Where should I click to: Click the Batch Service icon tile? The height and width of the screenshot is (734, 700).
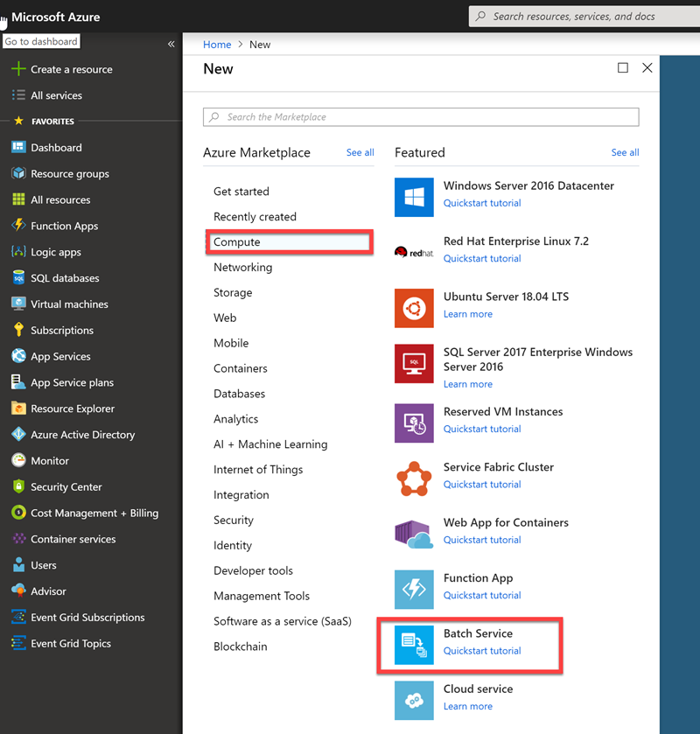point(414,645)
